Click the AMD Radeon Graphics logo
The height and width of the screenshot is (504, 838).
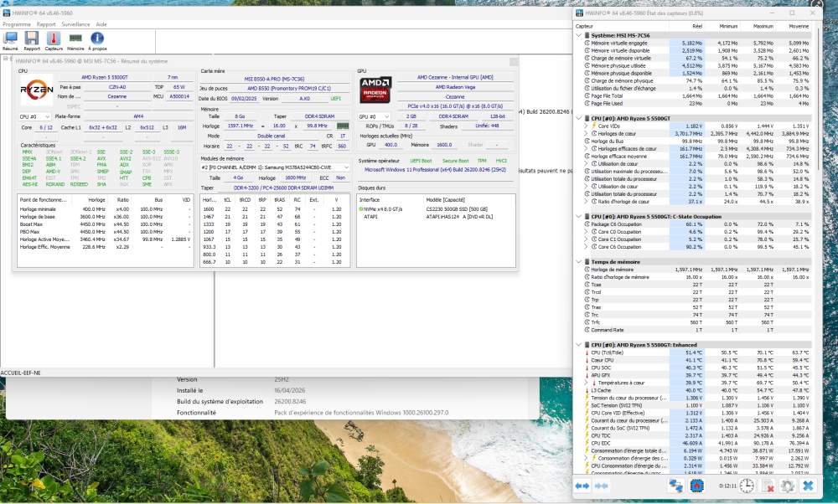[x=375, y=89]
